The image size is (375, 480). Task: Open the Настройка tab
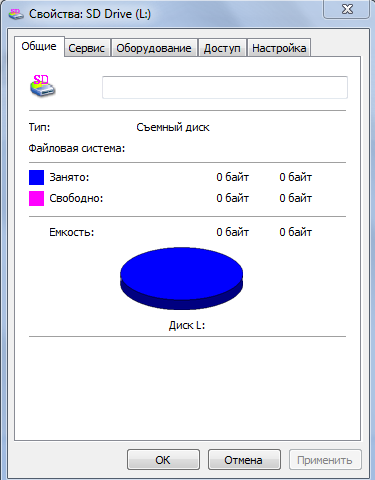279,48
